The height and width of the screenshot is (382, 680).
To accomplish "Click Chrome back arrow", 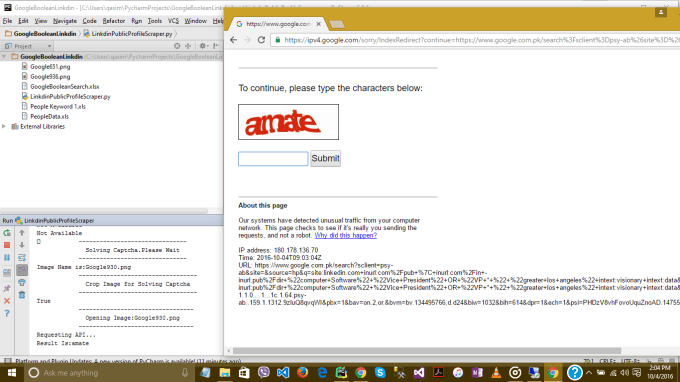I will pyautogui.click(x=234, y=40).
